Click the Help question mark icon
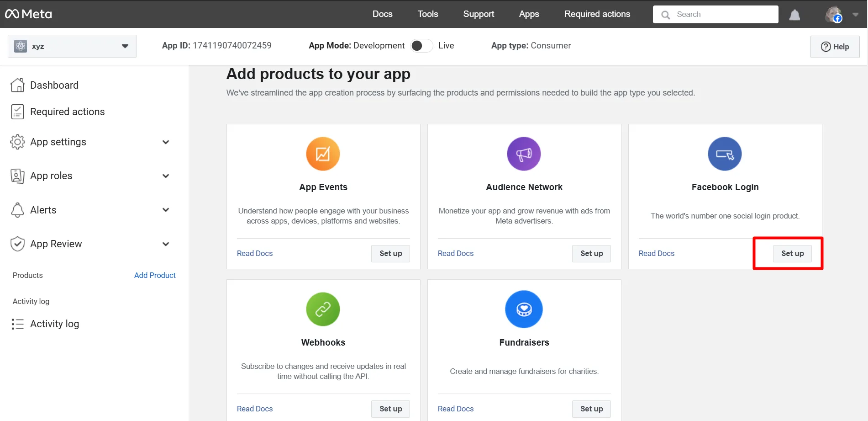Screen dimensions: 868x421 pyautogui.click(x=826, y=47)
